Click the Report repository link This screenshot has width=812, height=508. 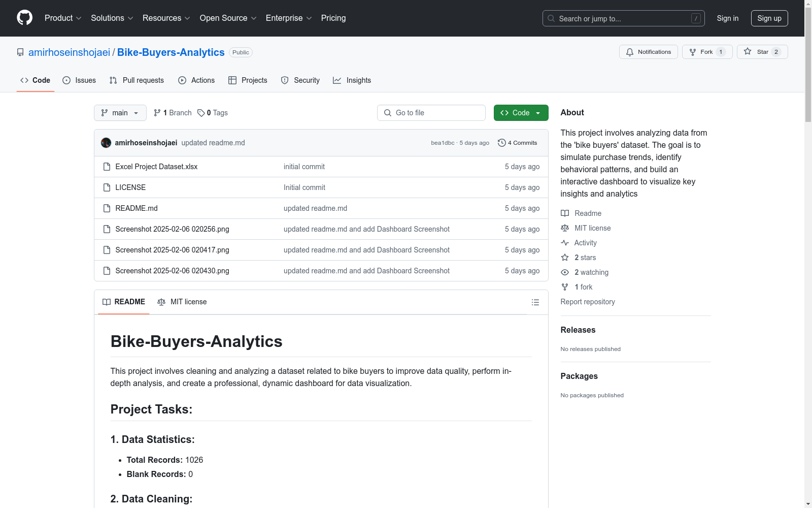pyautogui.click(x=588, y=302)
